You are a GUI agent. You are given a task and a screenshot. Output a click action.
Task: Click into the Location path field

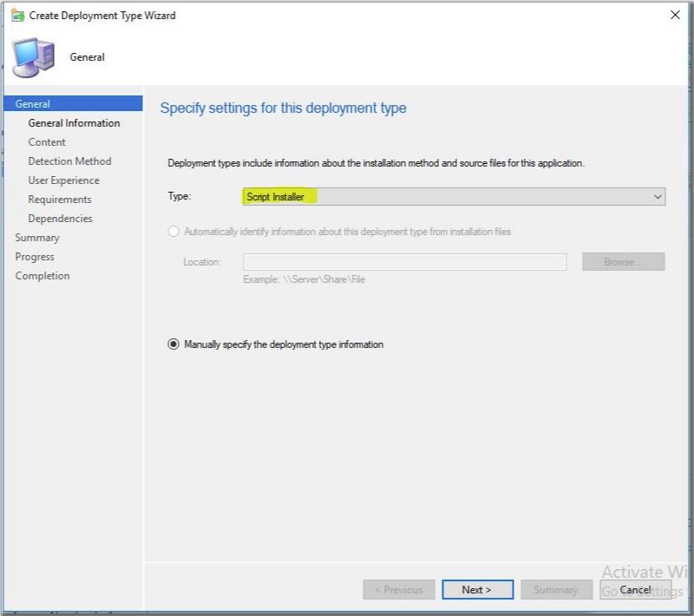click(404, 262)
